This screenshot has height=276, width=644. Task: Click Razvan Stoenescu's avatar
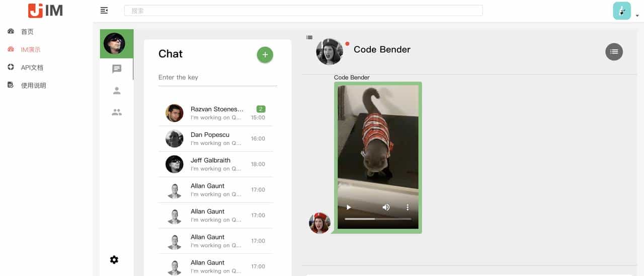coord(175,113)
